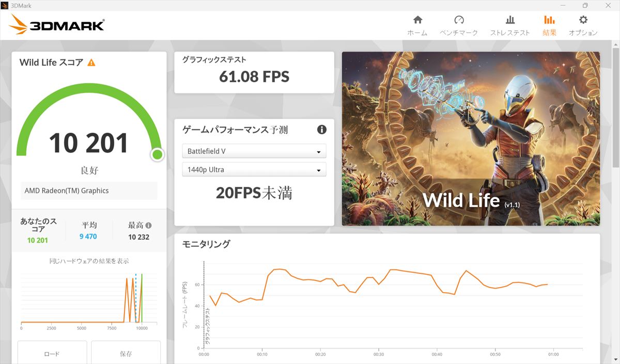
Task: Click the info icon in game performance panel
Action: pos(321,130)
